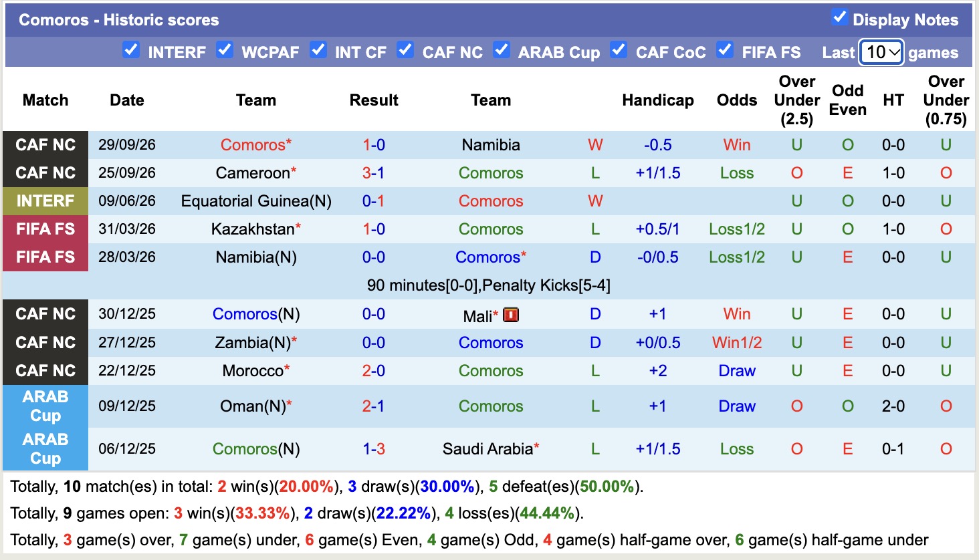Uncheck the CAF CoC filter

(619, 50)
